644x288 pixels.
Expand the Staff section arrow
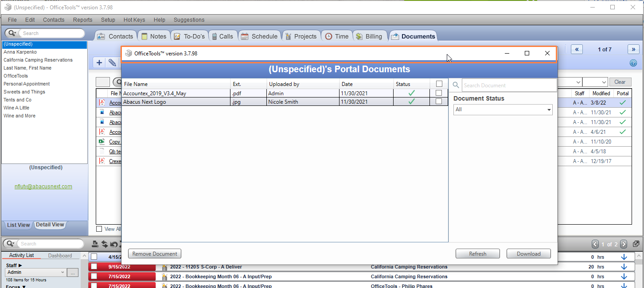[20, 265]
